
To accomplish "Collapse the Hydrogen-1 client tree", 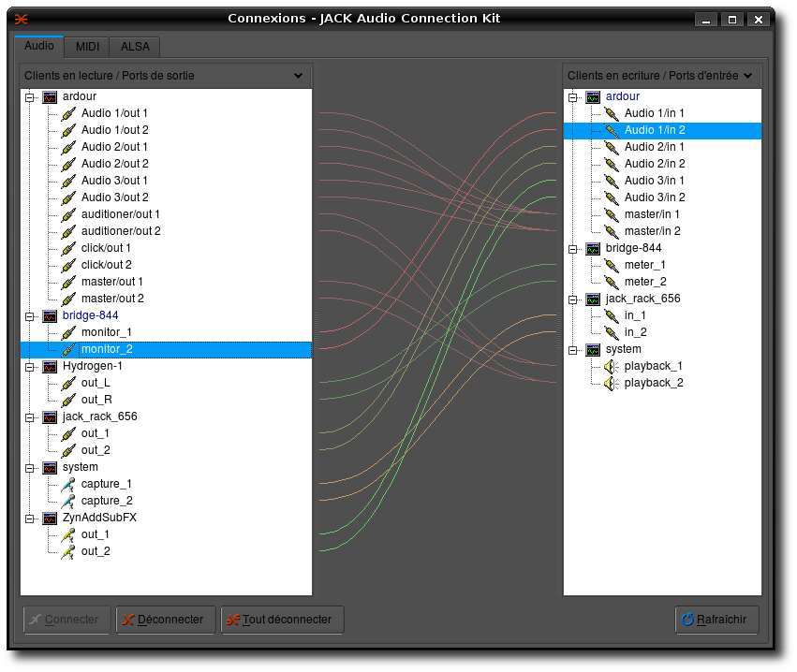I will (x=29, y=367).
